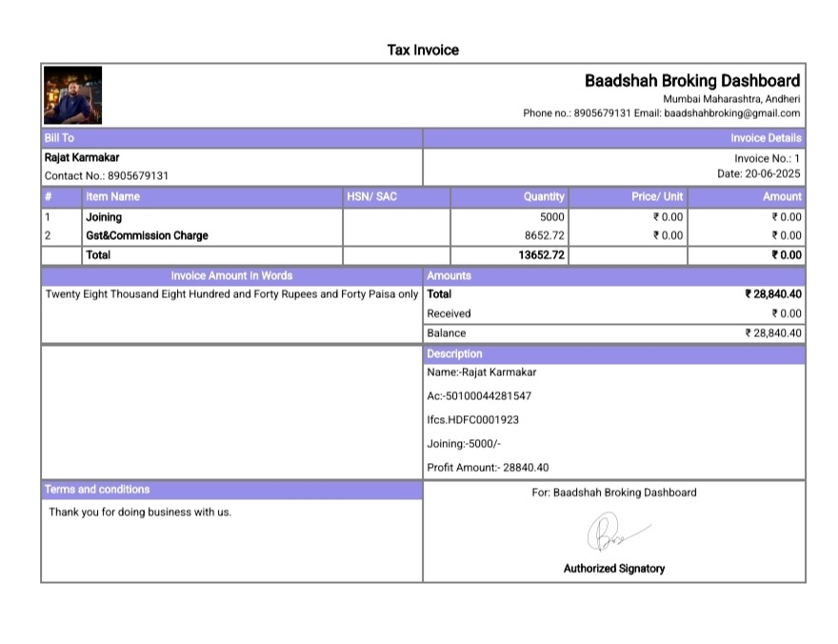Click the Item Name column header
Screen dimensions: 838x644
point(112,197)
